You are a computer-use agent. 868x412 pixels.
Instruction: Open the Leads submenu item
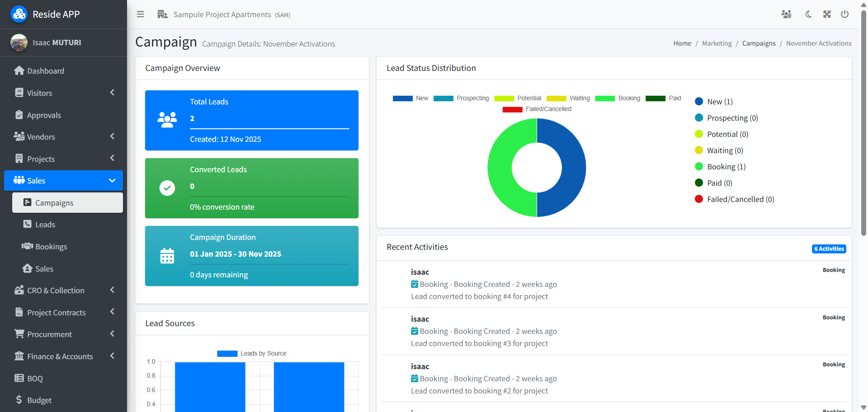(x=45, y=225)
